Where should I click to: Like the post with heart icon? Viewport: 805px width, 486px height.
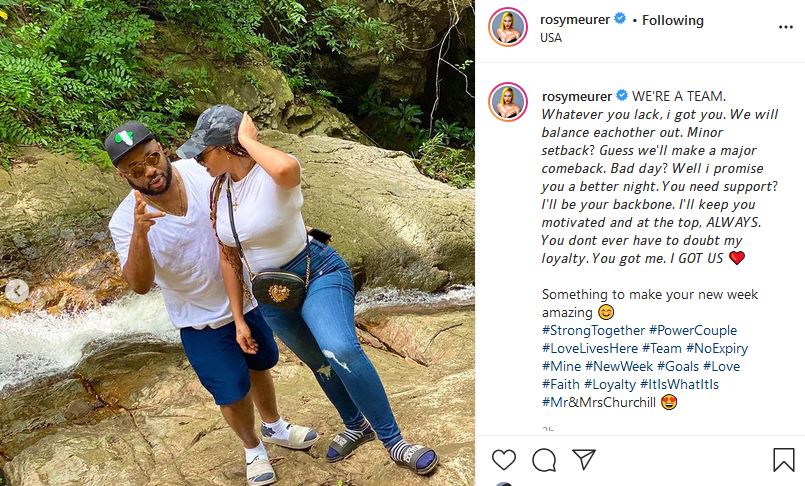coord(504,459)
